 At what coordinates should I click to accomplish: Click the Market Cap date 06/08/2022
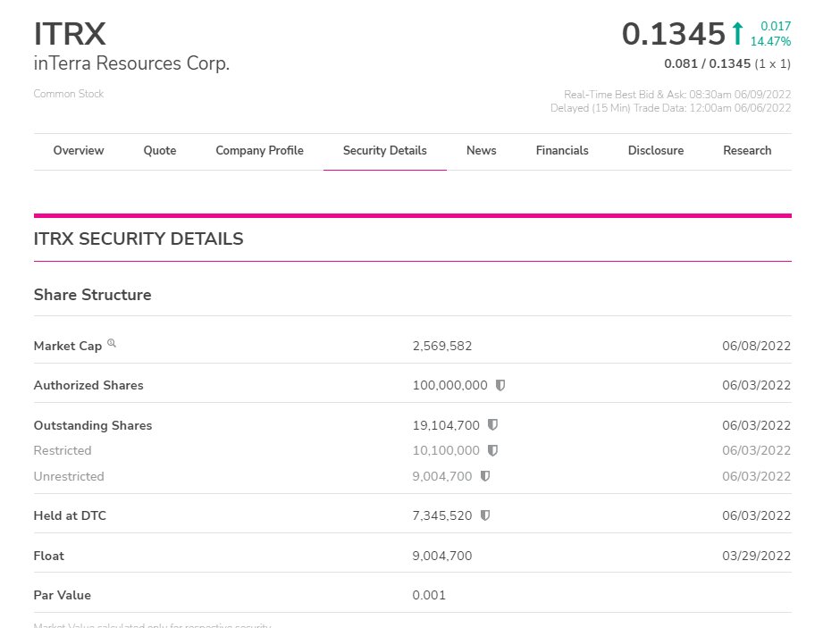[756, 346]
